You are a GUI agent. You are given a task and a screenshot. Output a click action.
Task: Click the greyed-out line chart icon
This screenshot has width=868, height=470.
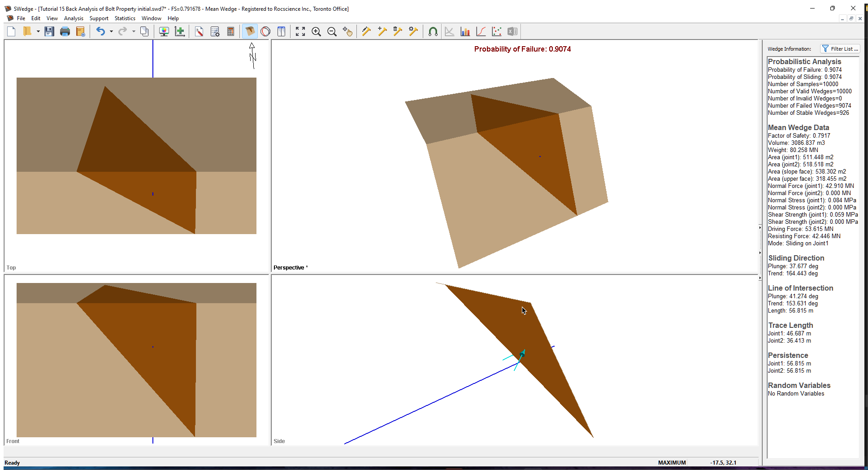tap(450, 31)
